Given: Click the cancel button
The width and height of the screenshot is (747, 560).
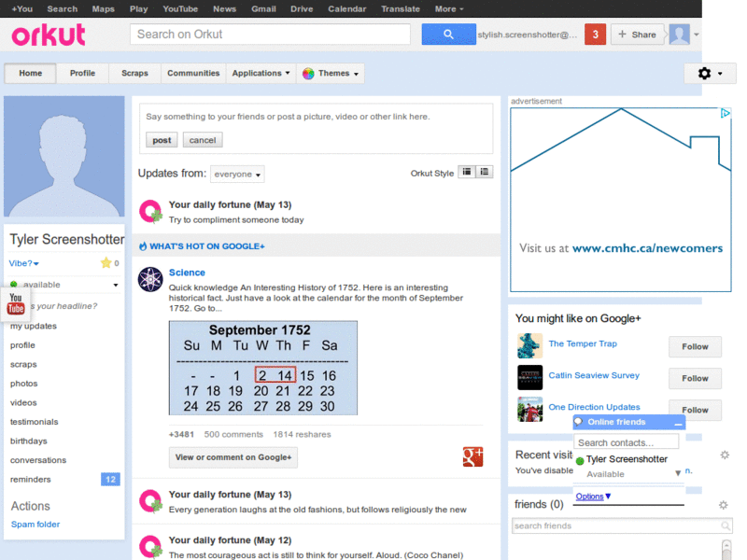Looking at the screenshot, I should coord(203,140).
